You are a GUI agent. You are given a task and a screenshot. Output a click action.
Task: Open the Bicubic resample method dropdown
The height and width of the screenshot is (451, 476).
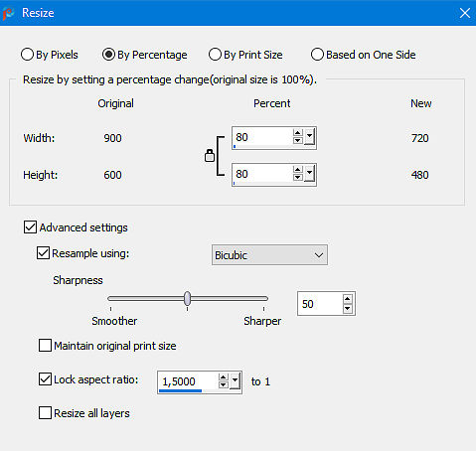(x=269, y=255)
